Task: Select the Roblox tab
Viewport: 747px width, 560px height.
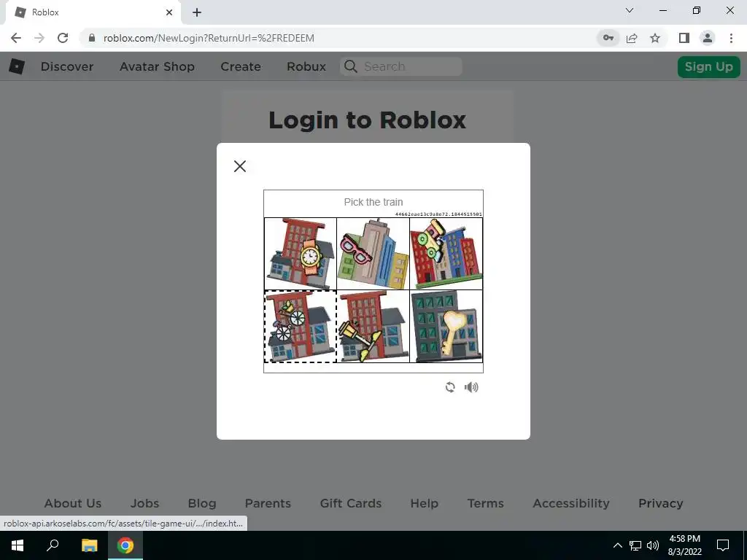Action: point(93,12)
